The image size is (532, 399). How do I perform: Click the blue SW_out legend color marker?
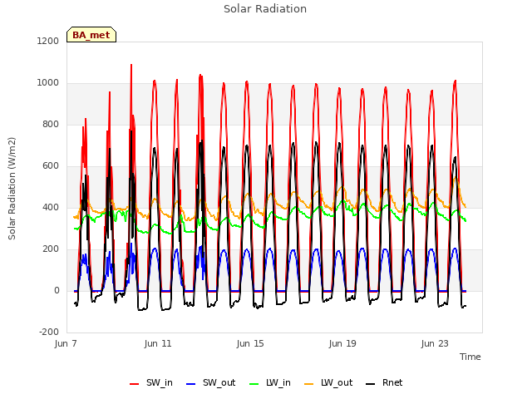point(191,384)
